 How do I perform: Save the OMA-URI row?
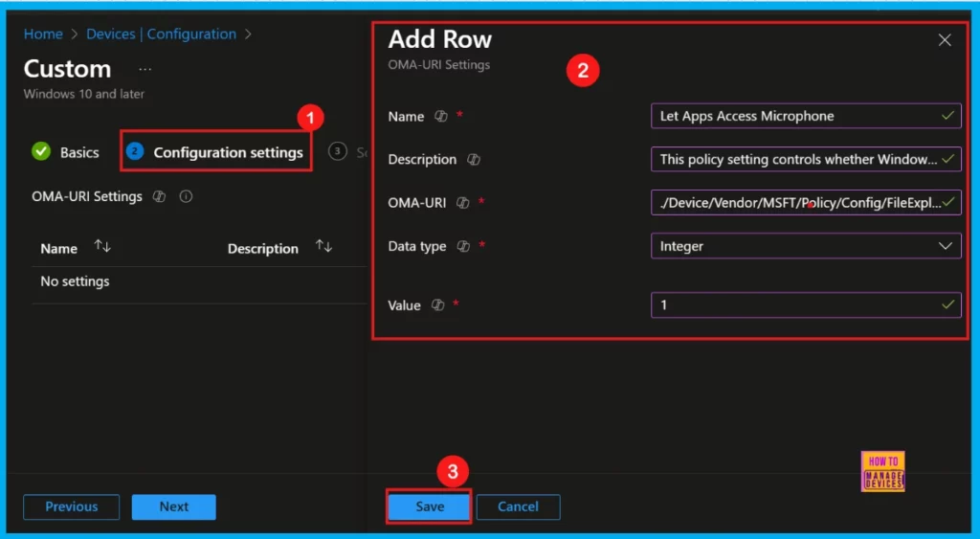(430, 506)
